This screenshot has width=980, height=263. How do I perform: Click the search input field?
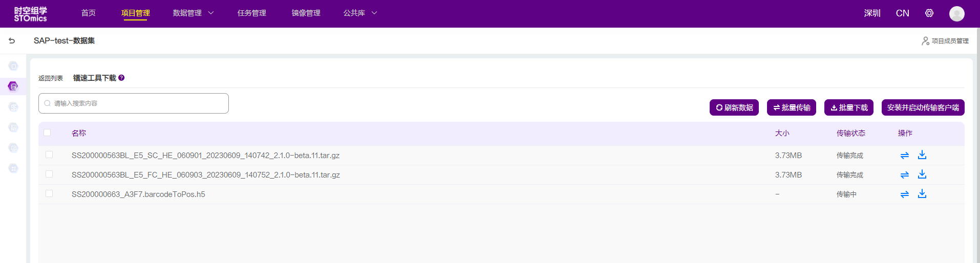click(x=134, y=103)
